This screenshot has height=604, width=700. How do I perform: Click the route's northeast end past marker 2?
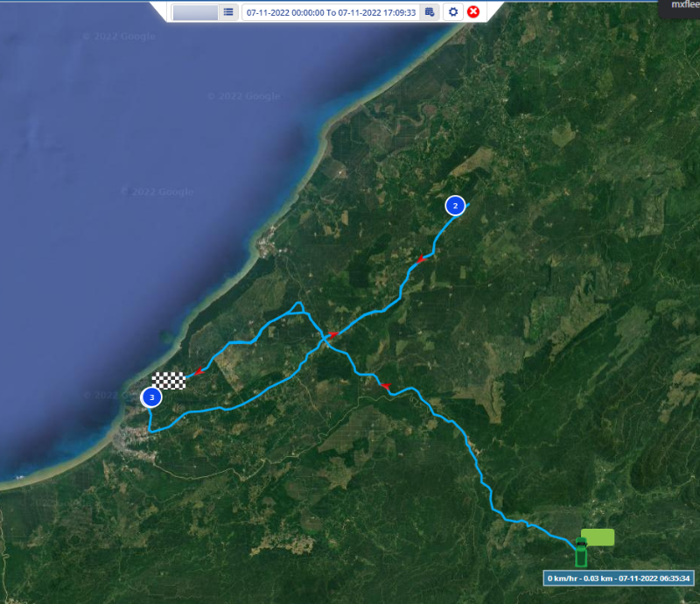(x=469, y=204)
